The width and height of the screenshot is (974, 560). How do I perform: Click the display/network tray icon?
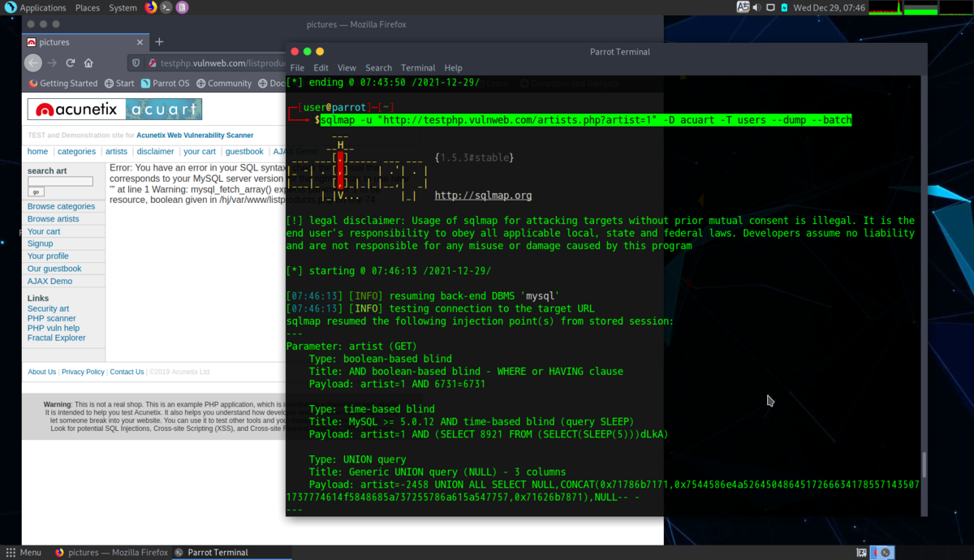(770, 7)
